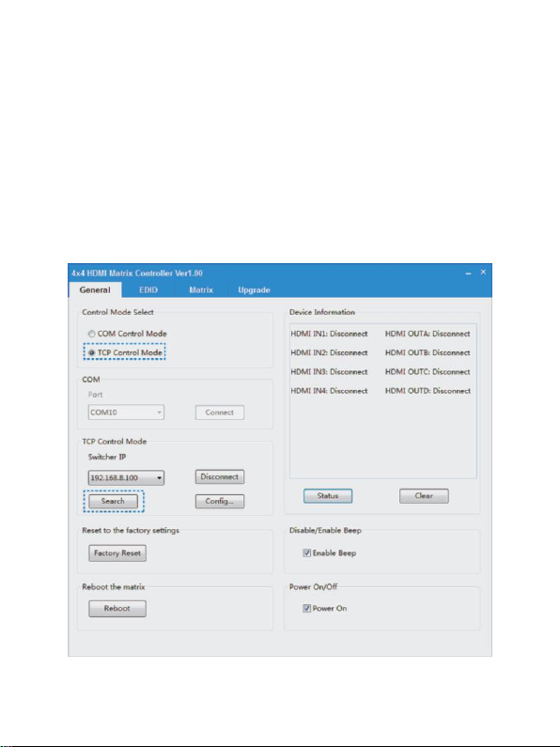Viewport: 560px width, 747px height.
Task: Search for switcher IP addresses
Action: pyautogui.click(x=113, y=501)
